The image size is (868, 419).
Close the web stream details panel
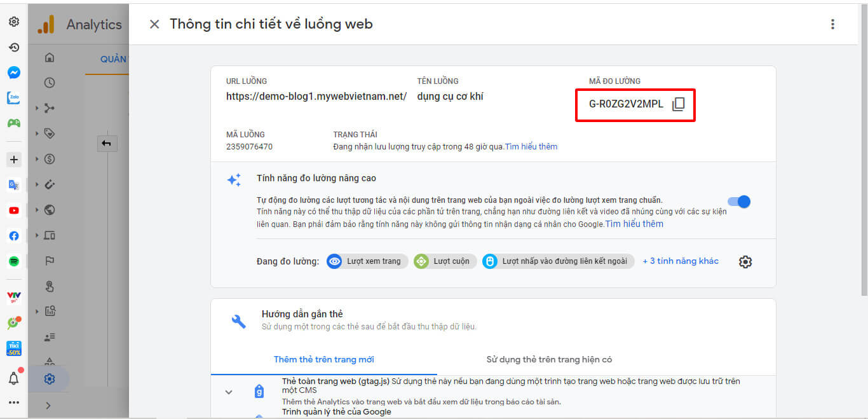coord(154,24)
